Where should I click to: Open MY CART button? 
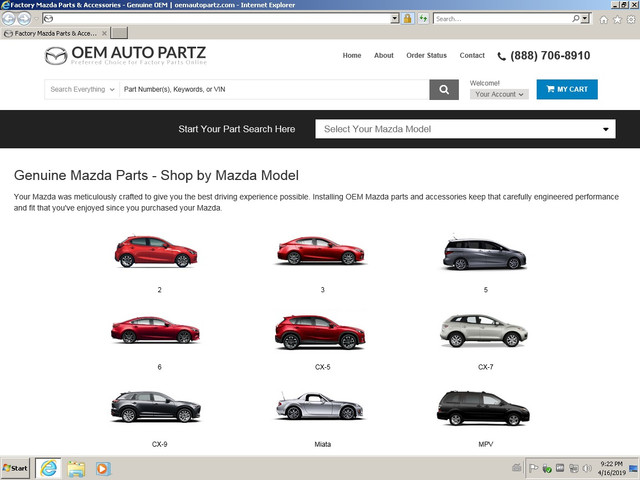click(x=567, y=89)
